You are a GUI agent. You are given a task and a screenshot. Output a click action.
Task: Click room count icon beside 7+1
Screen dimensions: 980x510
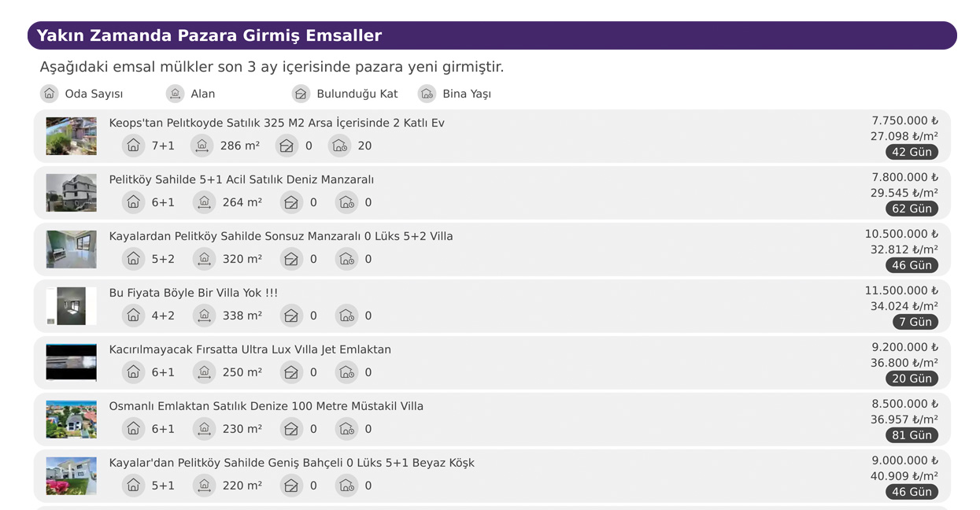[134, 146]
